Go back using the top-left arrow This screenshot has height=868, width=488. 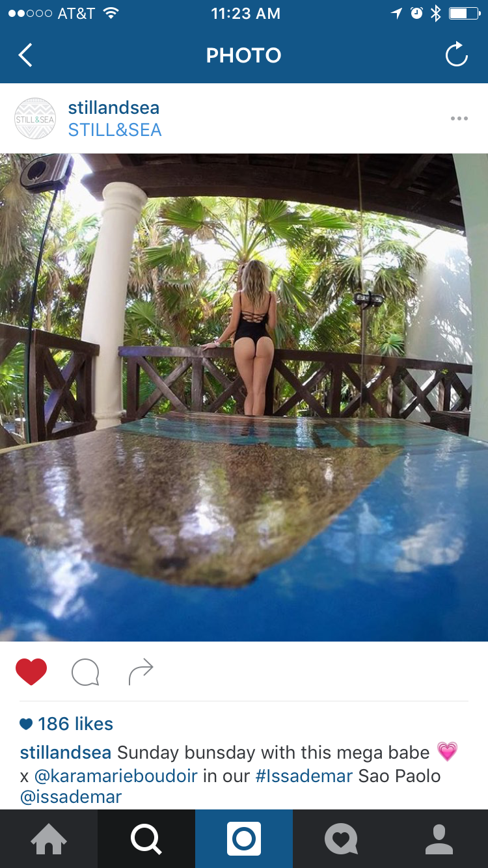[25, 55]
